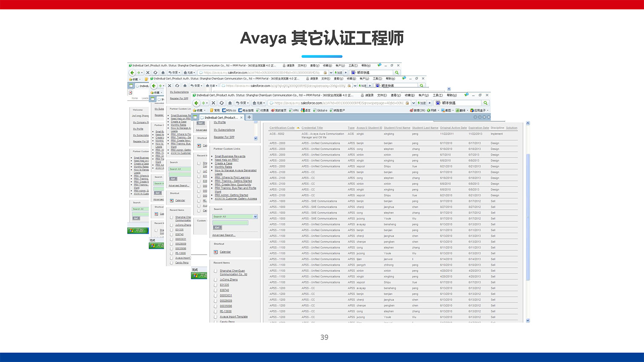
Task: Open the Register For SPP link
Action: 224,136
